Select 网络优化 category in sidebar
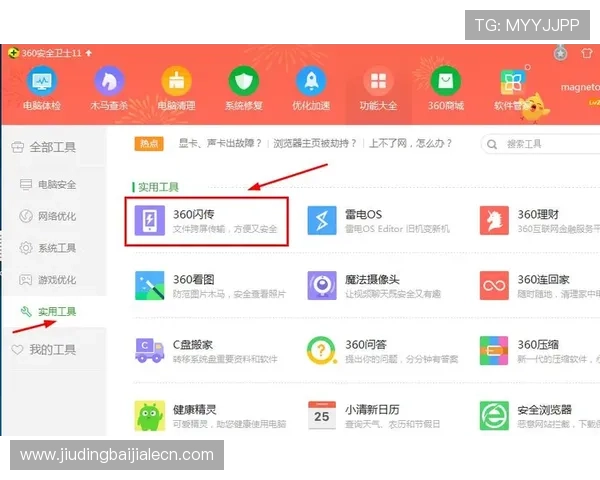The image size is (600, 480). (48, 216)
